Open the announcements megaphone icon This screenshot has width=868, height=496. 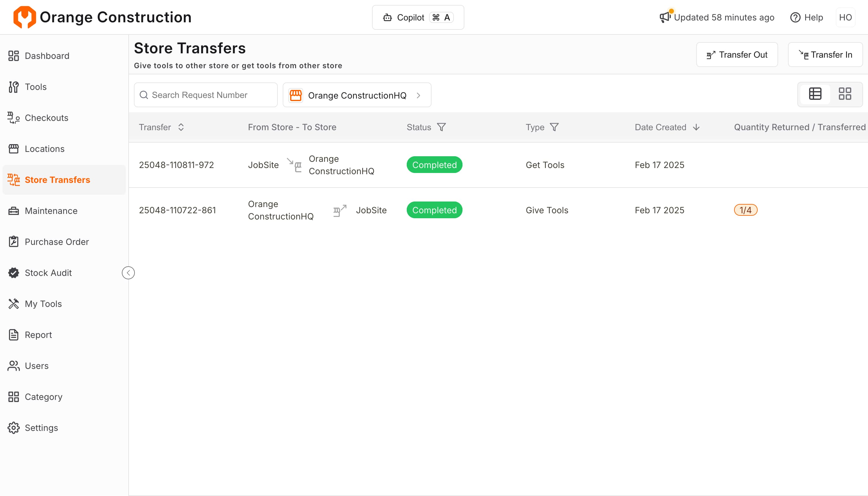[665, 17]
